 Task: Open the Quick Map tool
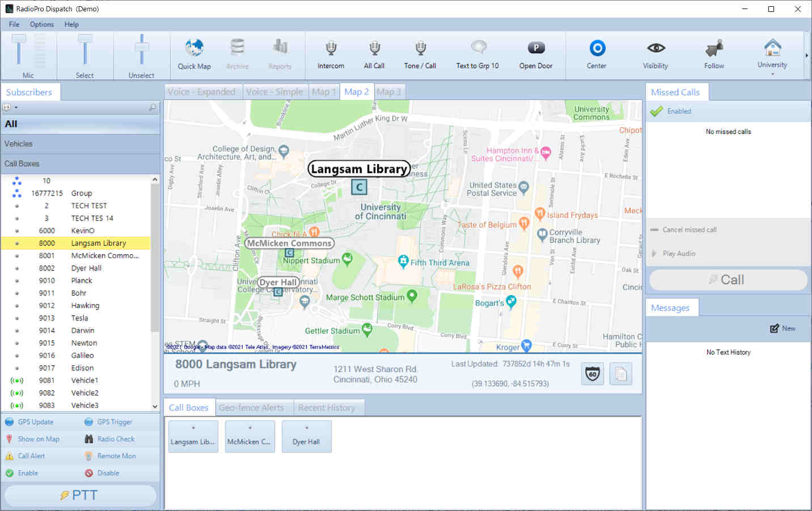194,54
